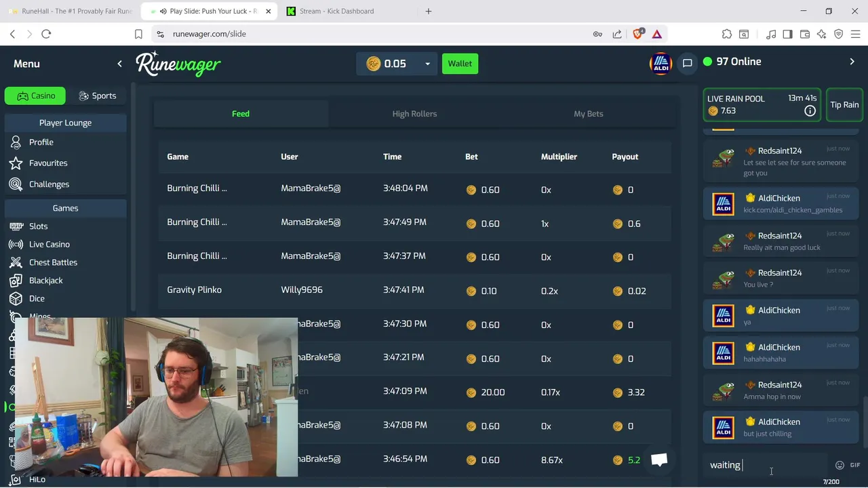This screenshot has width=868, height=488.
Task: Open the media control music note icon
Action: 771,34
